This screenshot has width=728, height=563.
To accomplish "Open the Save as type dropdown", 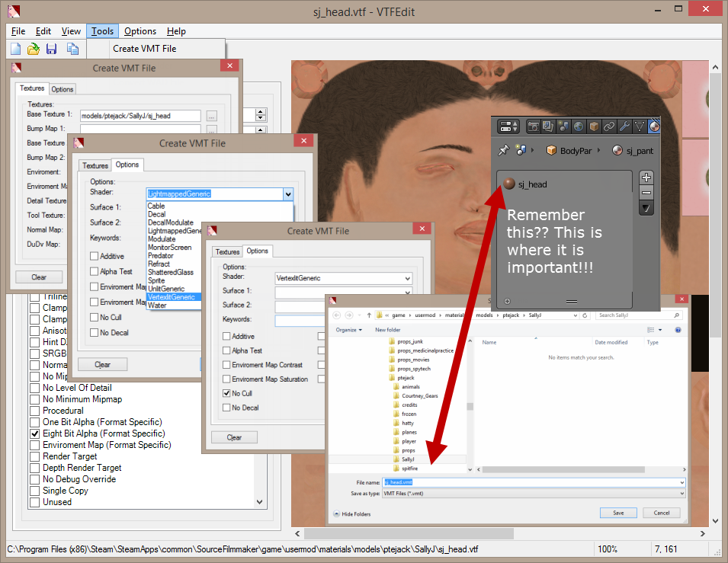I will click(x=534, y=494).
